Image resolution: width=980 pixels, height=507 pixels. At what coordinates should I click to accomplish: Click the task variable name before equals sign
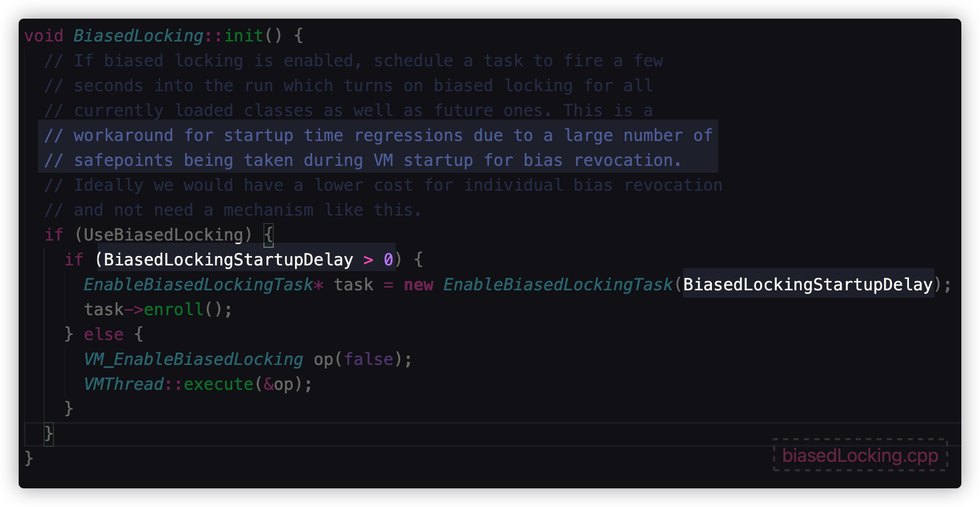click(354, 285)
